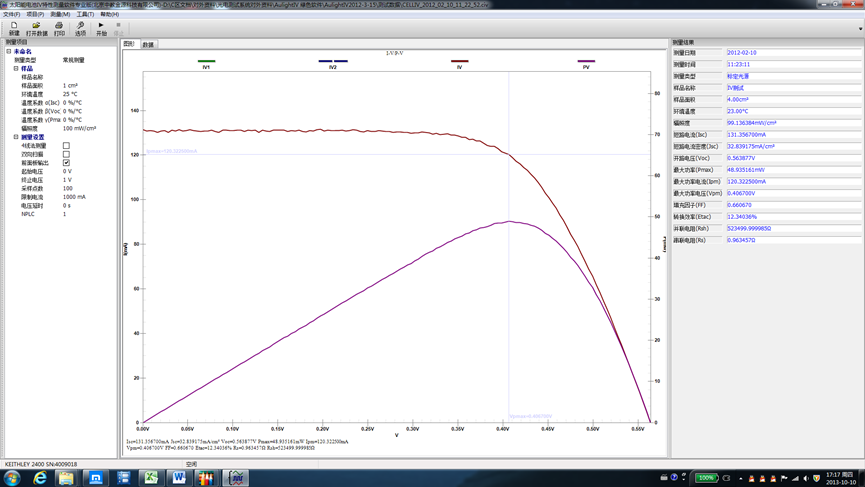
Task: Collapse the 测量设置 section
Action: (x=16, y=137)
